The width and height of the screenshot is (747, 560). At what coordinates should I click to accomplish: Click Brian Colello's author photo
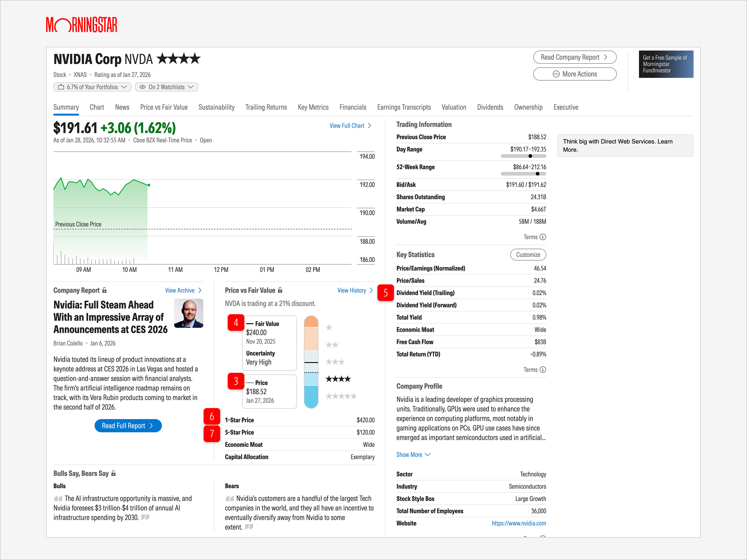(x=189, y=313)
